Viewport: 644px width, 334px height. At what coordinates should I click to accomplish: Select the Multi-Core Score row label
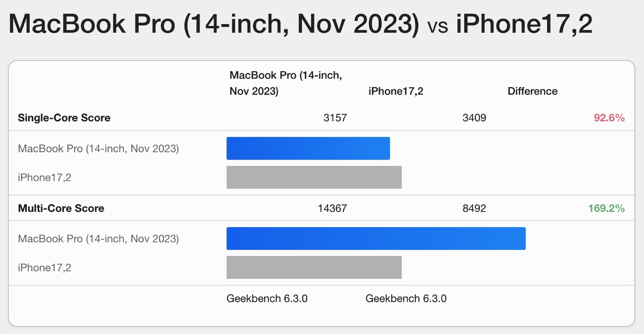pos(61,208)
